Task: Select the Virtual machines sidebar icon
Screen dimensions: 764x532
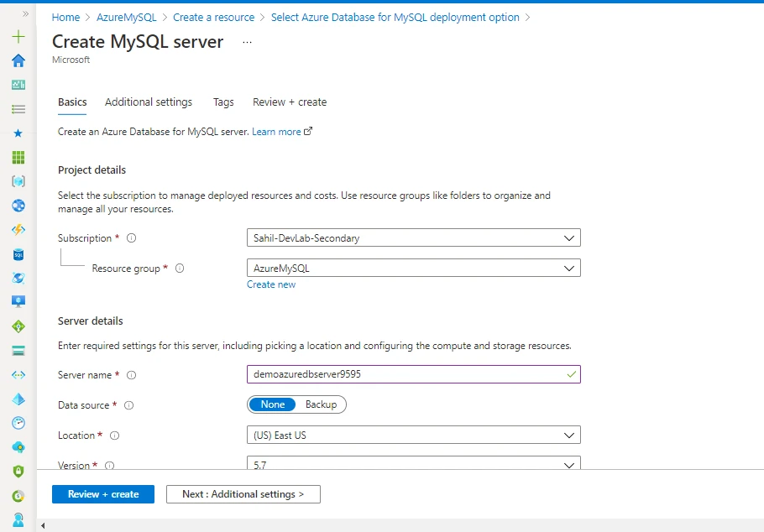Action: [18, 301]
